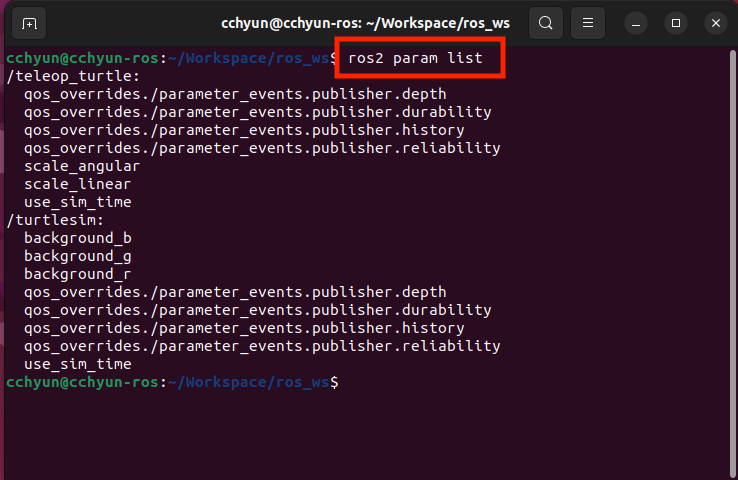
Task: Click background_r parameter text
Action: [x=78, y=274]
